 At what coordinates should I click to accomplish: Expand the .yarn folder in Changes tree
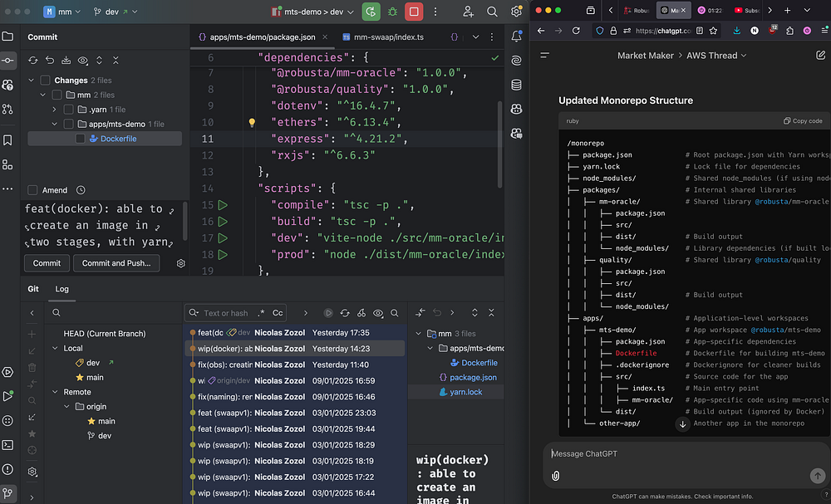55,110
